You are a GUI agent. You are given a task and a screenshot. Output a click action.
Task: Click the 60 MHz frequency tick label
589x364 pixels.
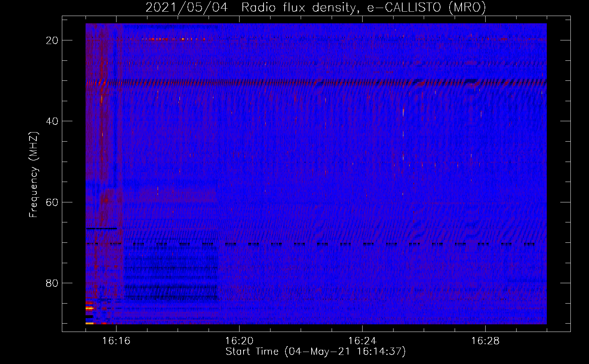coord(52,202)
